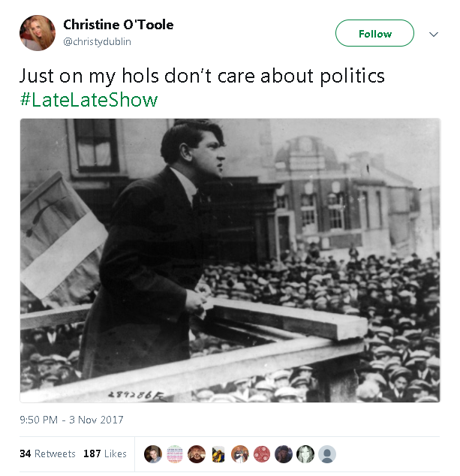Viewport: 460px width, 476px height.
Task: Click the yellow and black liker avatar
Action: coord(218,454)
